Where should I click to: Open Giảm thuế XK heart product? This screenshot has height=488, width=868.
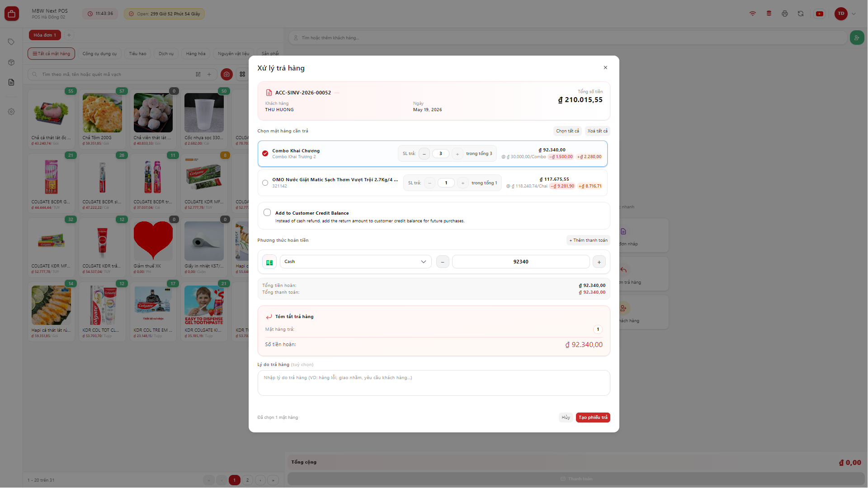pyautogui.click(x=153, y=247)
